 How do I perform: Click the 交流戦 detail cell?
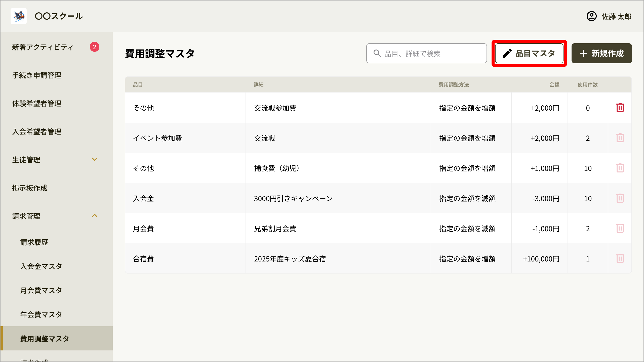(x=338, y=138)
